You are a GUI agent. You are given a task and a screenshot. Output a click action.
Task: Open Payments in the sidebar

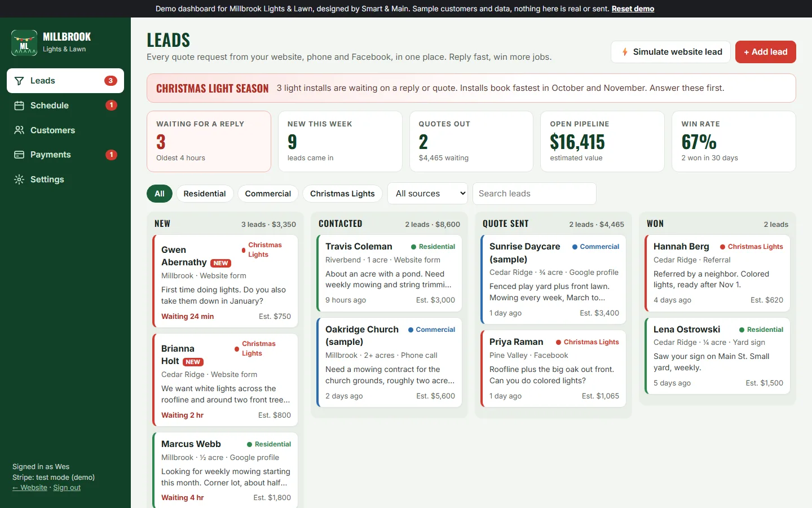(65, 155)
